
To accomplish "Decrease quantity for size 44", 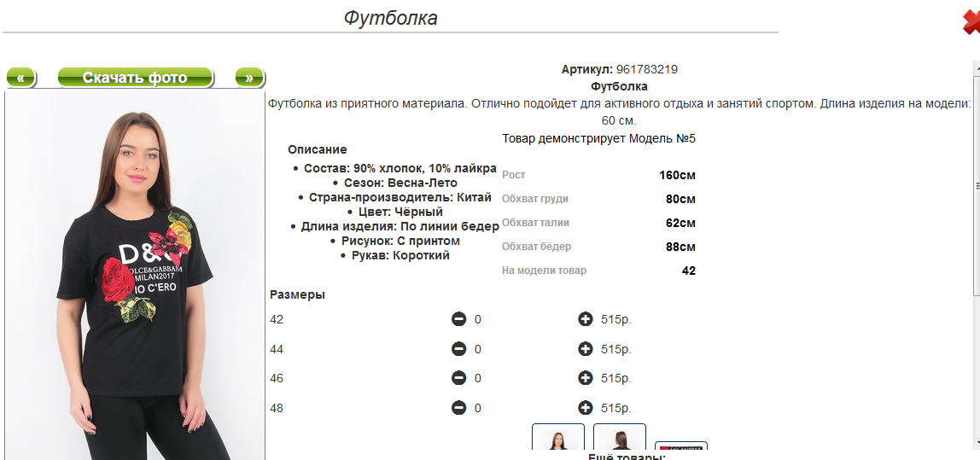I will point(458,349).
